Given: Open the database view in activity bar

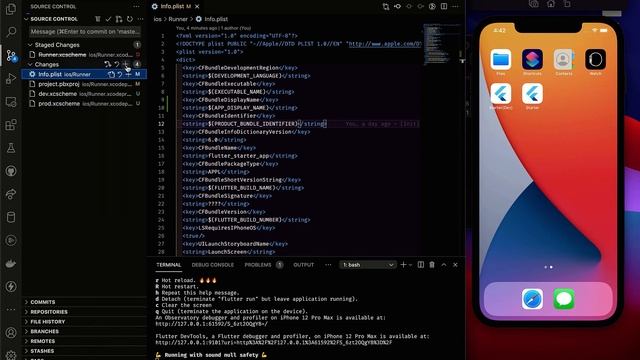Looking at the screenshot, I should [11, 217].
